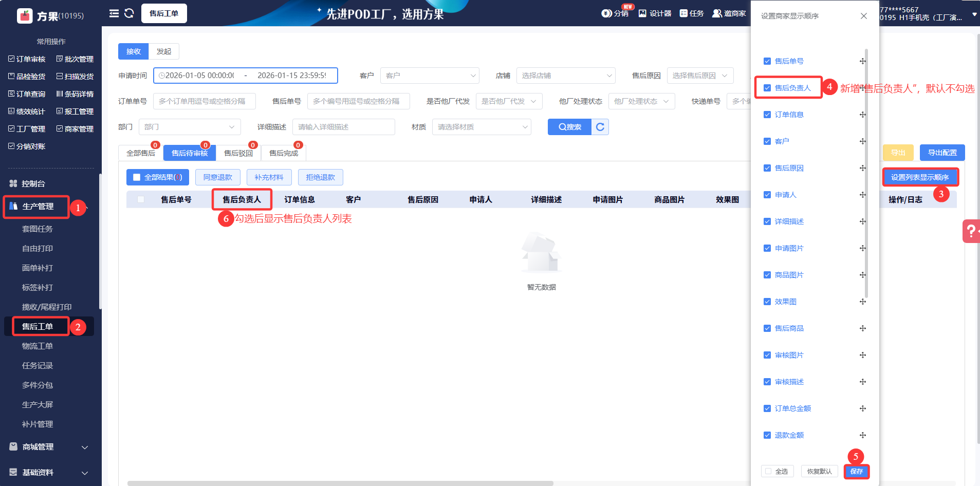Focus the 订单单号 input field
The height and width of the screenshot is (486, 980).
[x=205, y=101]
